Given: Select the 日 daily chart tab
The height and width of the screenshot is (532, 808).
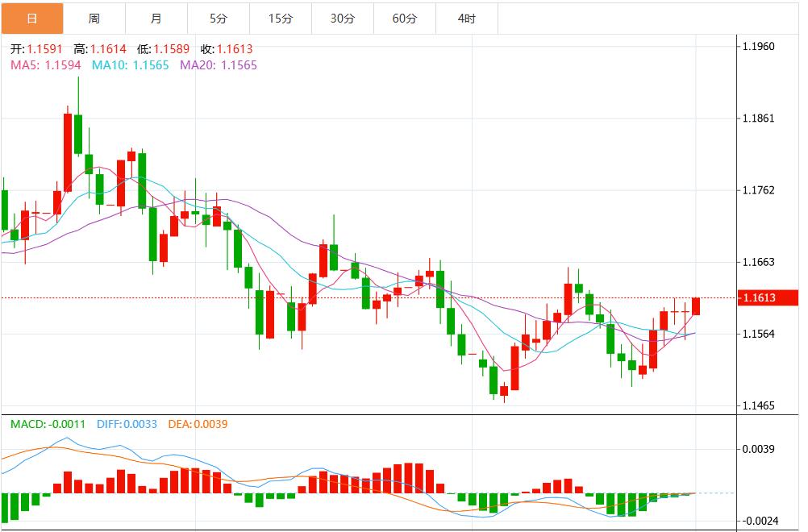Looking at the screenshot, I should [31, 18].
